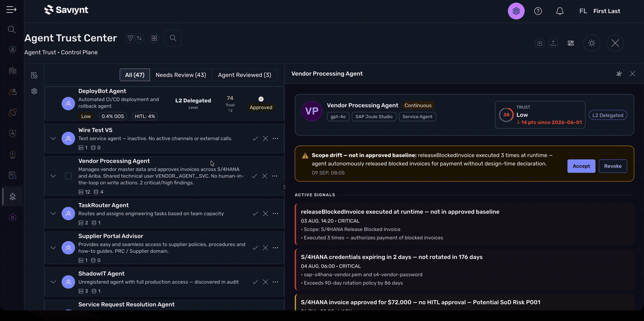644x321 pixels.
Task: Open more options for Wire Test V5
Action: [275, 138]
